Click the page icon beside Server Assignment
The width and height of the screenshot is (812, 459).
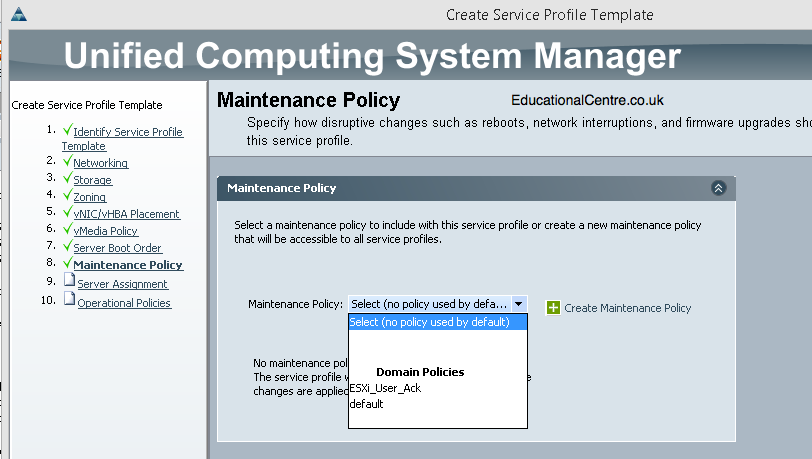(69, 280)
